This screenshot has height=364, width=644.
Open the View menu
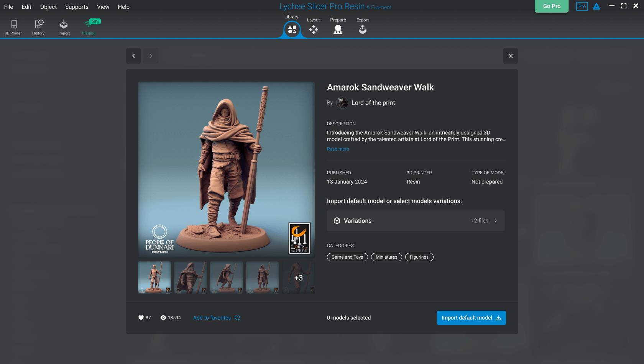tap(103, 7)
